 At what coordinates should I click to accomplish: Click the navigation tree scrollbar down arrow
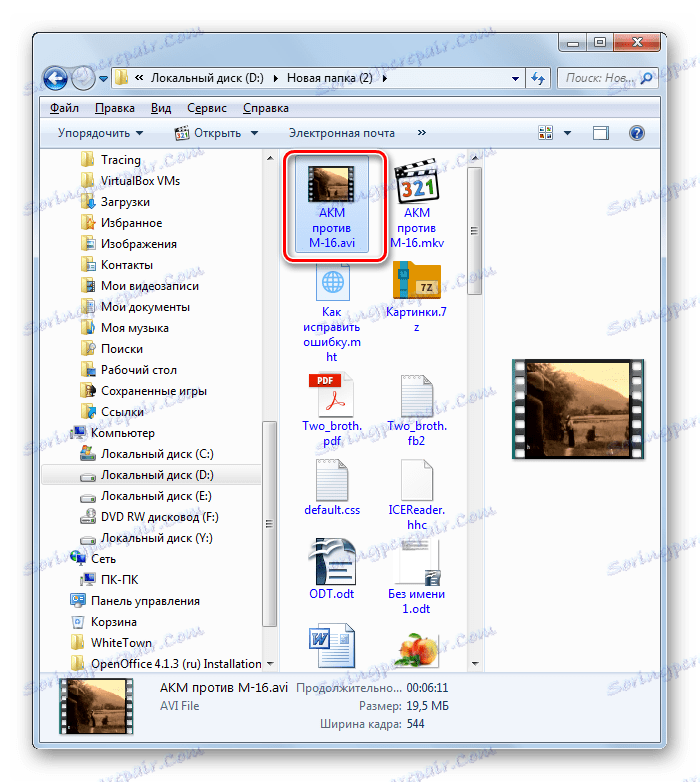(270, 663)
